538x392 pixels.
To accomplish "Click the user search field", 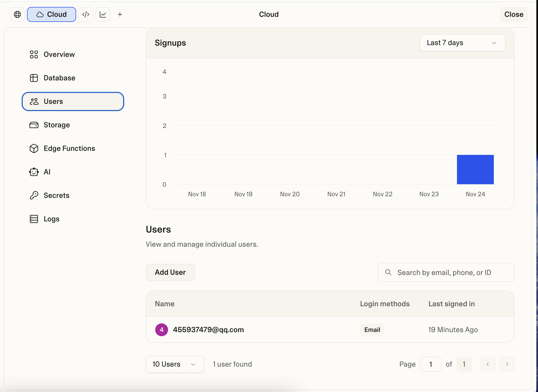I will tap(446, 272).
